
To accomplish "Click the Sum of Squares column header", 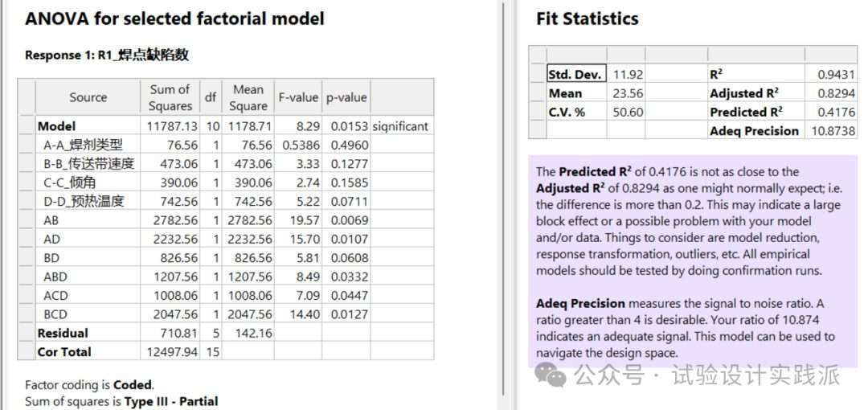I will (x=170, y=97).
